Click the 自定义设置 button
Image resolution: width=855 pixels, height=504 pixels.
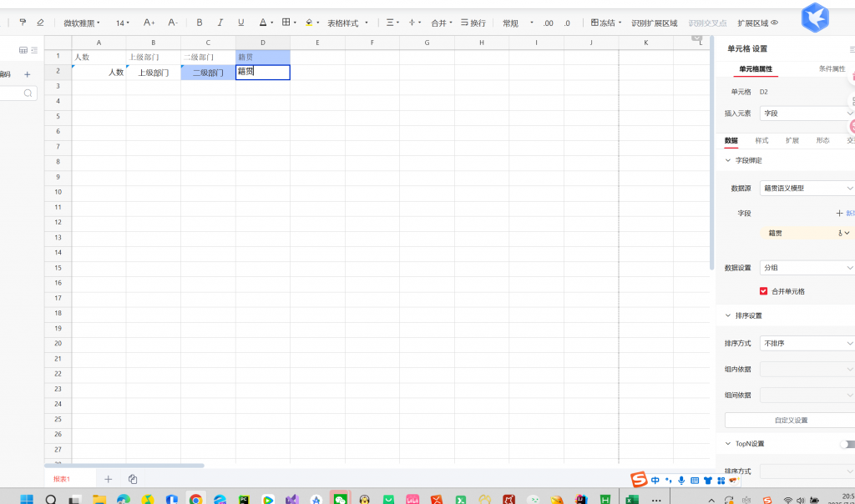[x=790, y=420]
